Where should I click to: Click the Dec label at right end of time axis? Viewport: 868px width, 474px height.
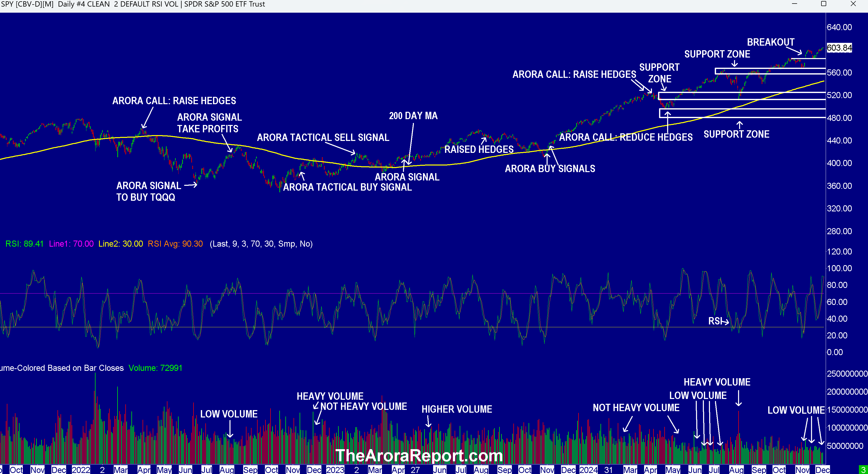tap(822, 470)
